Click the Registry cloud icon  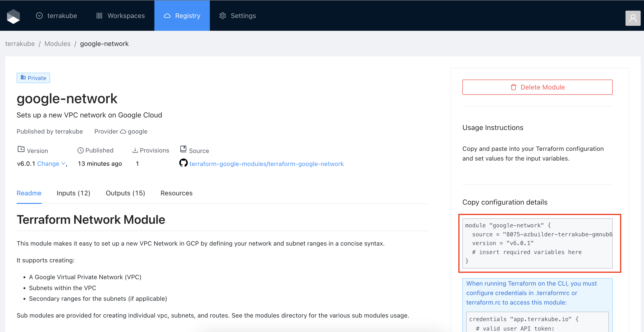click(167, 16)
